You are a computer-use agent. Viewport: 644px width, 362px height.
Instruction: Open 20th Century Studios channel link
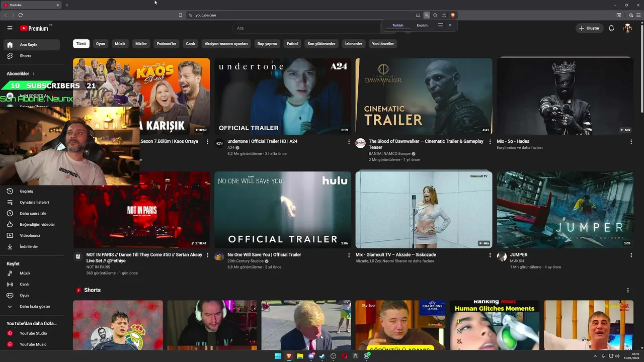point(245,261)
